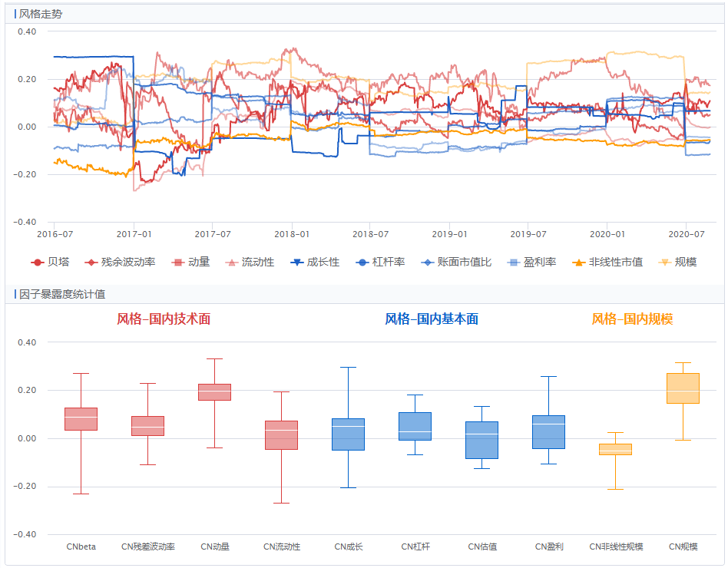Click the CN动量 box plot box
Image resolution: width=728 pixels, height=568 pixels.
(x=215, y=392)
